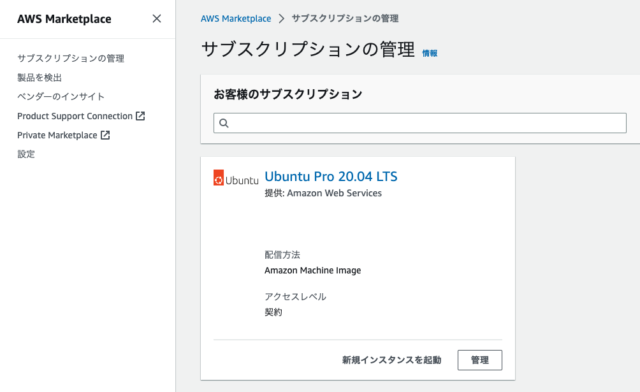Click the AWS Marketplace sidebar title
640x392 pixels.
pyautogui.click(x=64, y=19)
